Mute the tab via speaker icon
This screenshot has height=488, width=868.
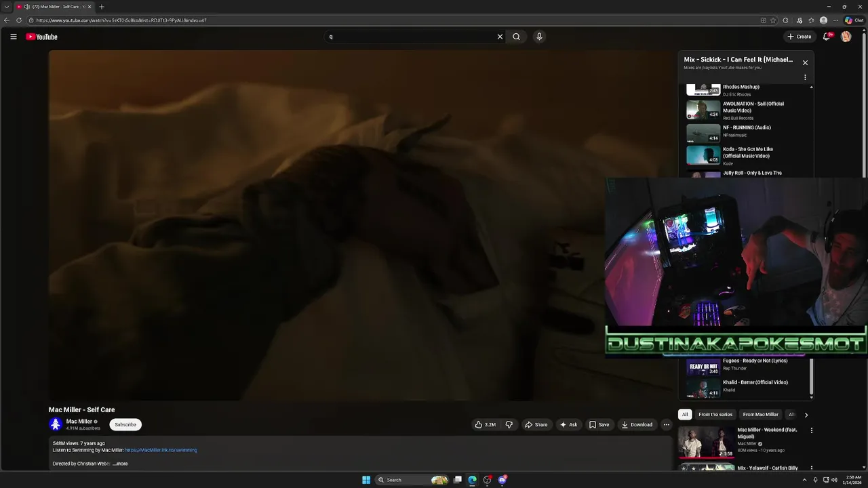tap(26, 7)
